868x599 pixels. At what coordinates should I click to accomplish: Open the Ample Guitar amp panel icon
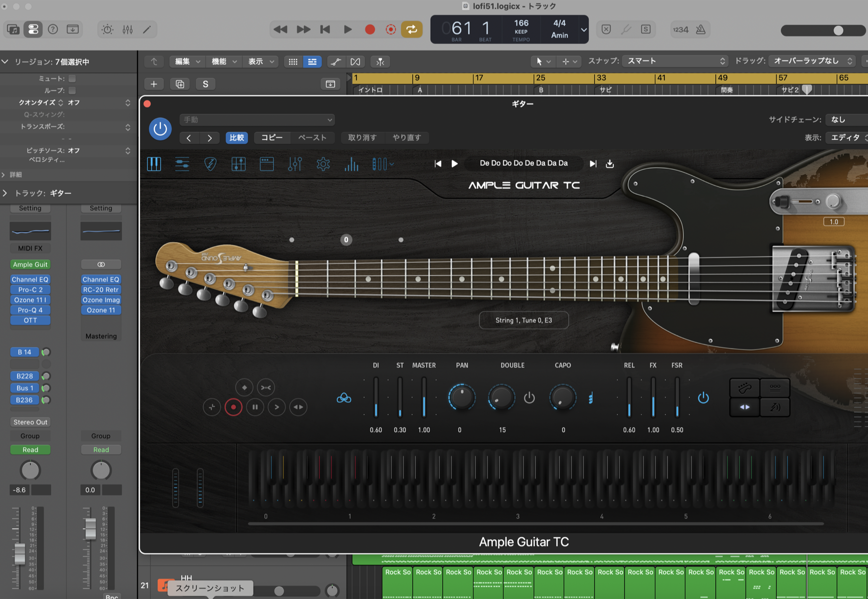(239, 164)
